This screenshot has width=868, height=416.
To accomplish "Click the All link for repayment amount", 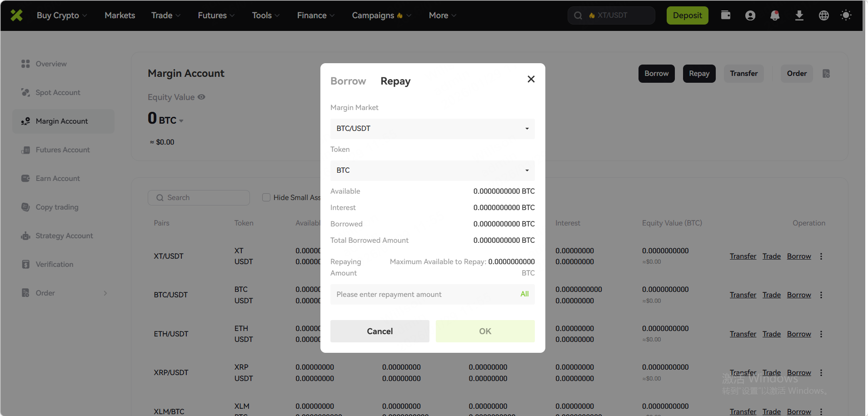I will (x=524, y=294).
